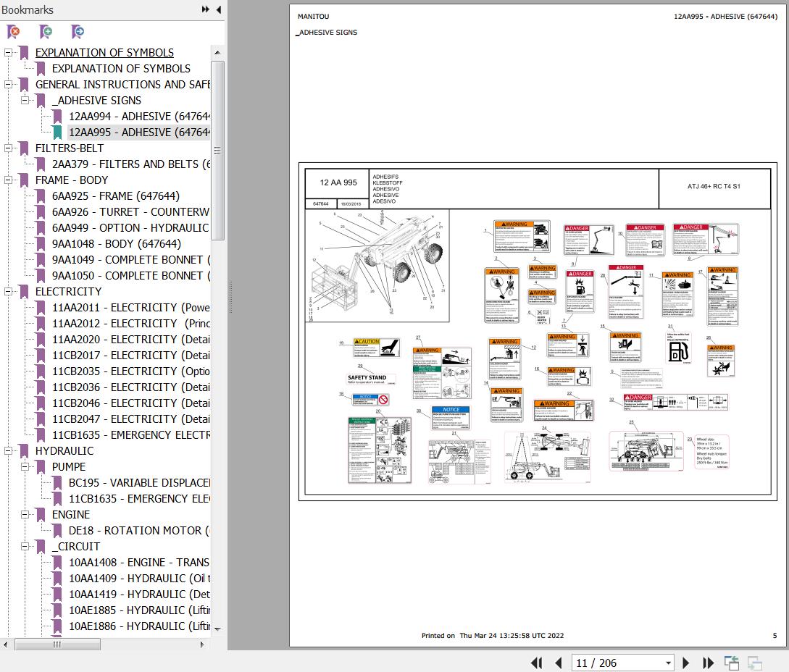
Task: Open bookmark 12AA994 - ADHESIVE
Action: point(129,116)
